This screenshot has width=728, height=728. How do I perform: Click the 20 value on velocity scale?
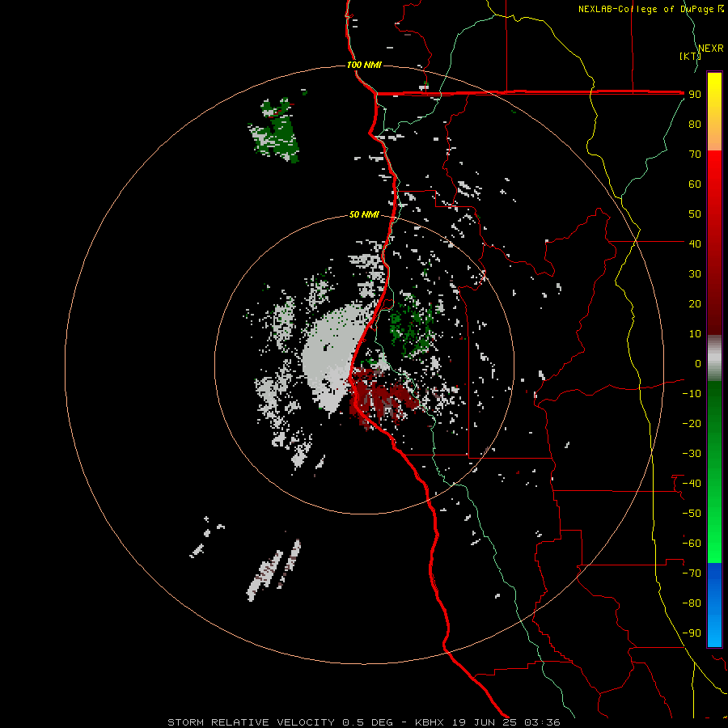[695, 304]
